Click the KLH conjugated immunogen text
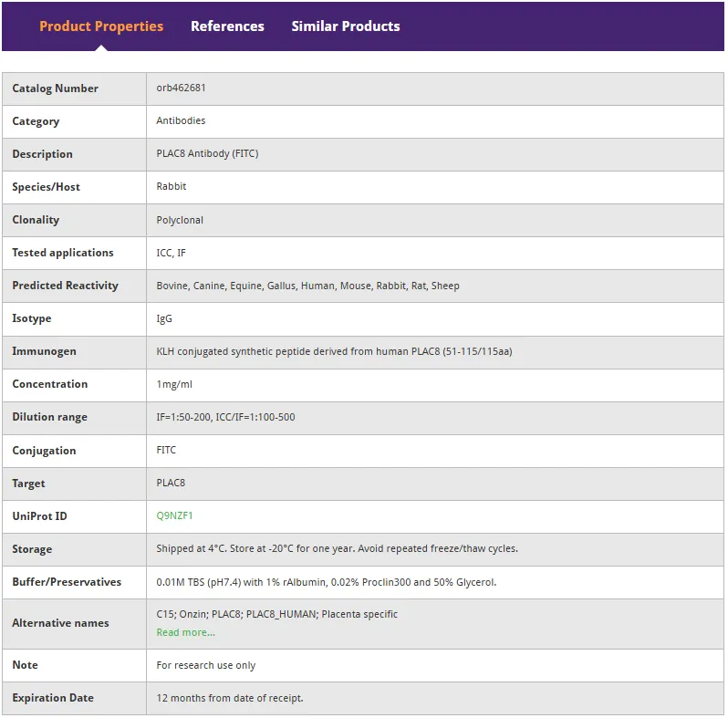Viewport: 728px width, 718px height. 334,351
